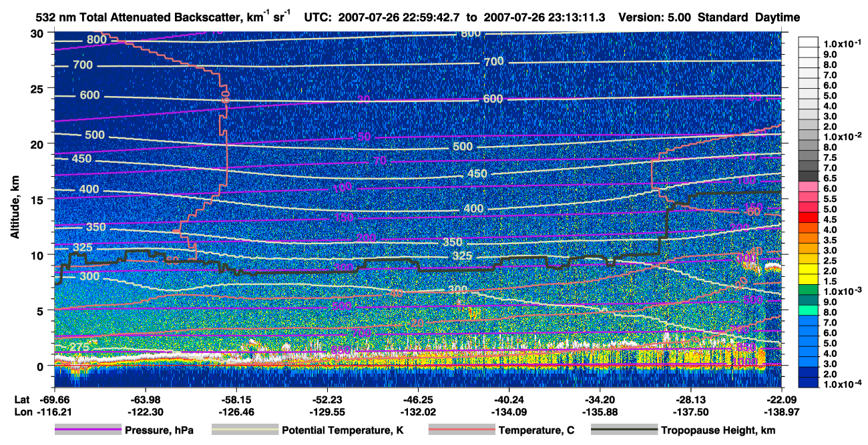The image size is (868, 445).
Task: Click the salmon Temperature legend line sample
Action: 461,430
